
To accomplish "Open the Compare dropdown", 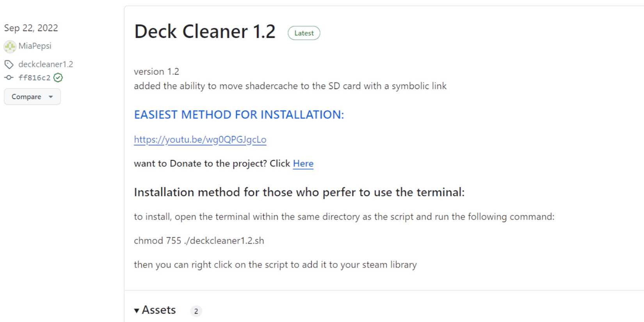I will coord(32,96).
